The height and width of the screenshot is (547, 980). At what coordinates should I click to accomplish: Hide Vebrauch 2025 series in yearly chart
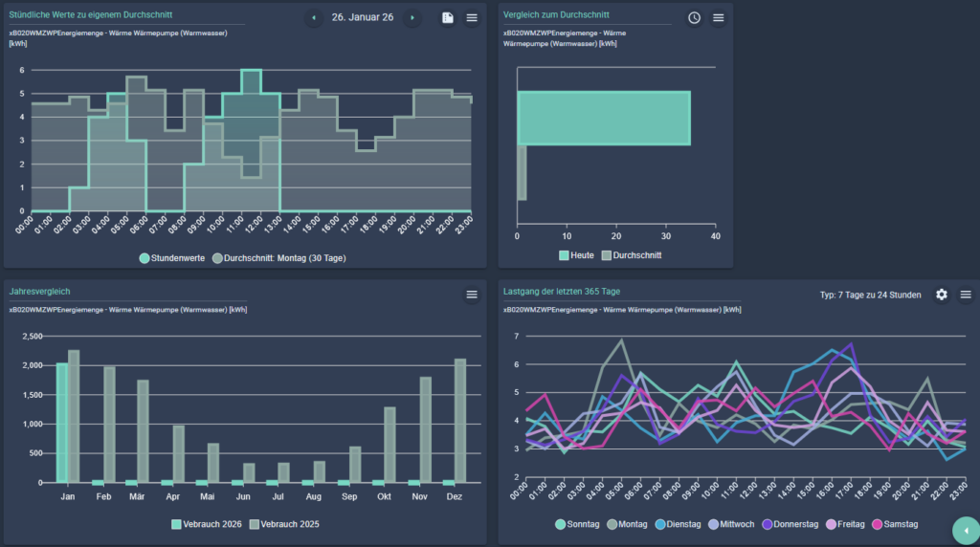point(284,524)
